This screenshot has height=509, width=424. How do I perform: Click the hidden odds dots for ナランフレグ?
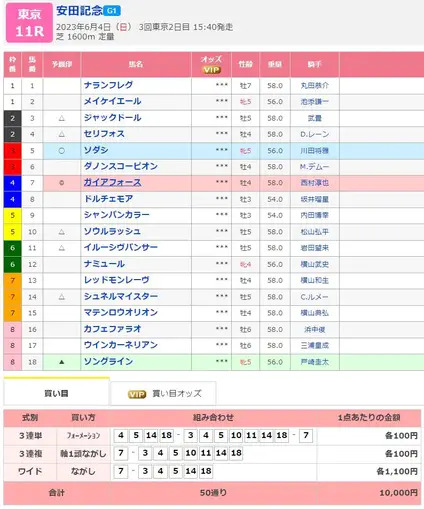click(222, 85)
